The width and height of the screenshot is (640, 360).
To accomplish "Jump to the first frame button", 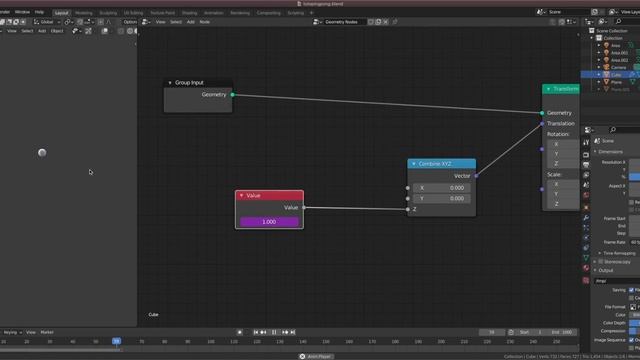I will coord(256,332).
